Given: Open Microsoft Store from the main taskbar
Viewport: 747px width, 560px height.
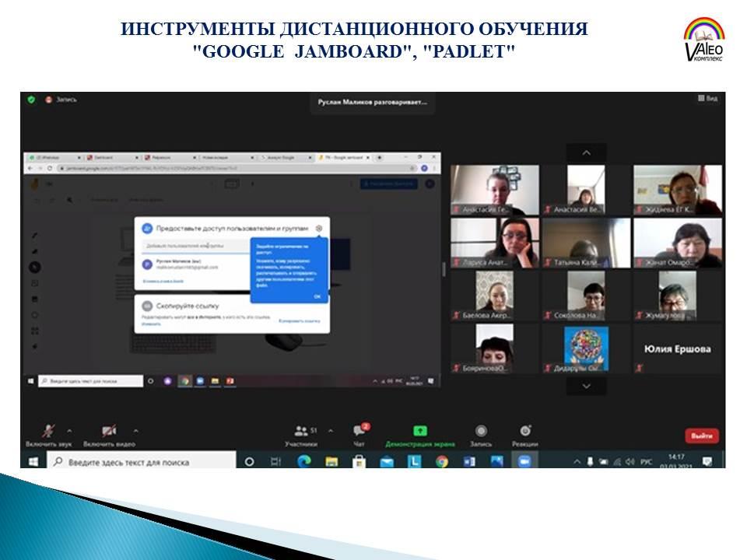Looking at the screenshot, I should click(359, 461).
